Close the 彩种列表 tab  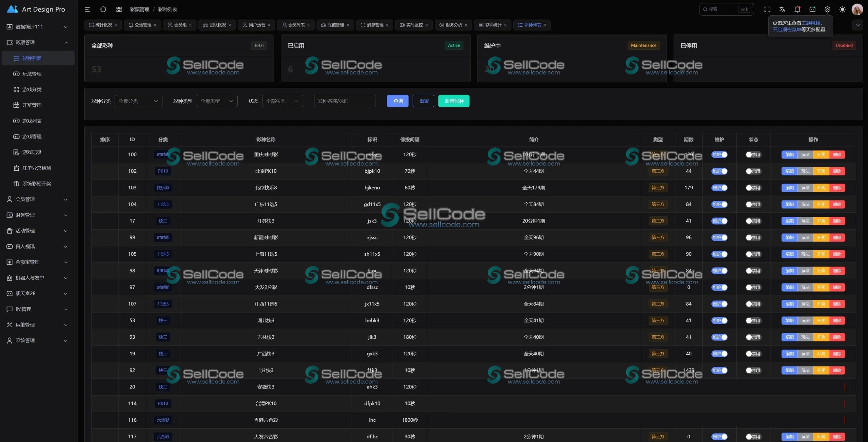tap(545, 25)
